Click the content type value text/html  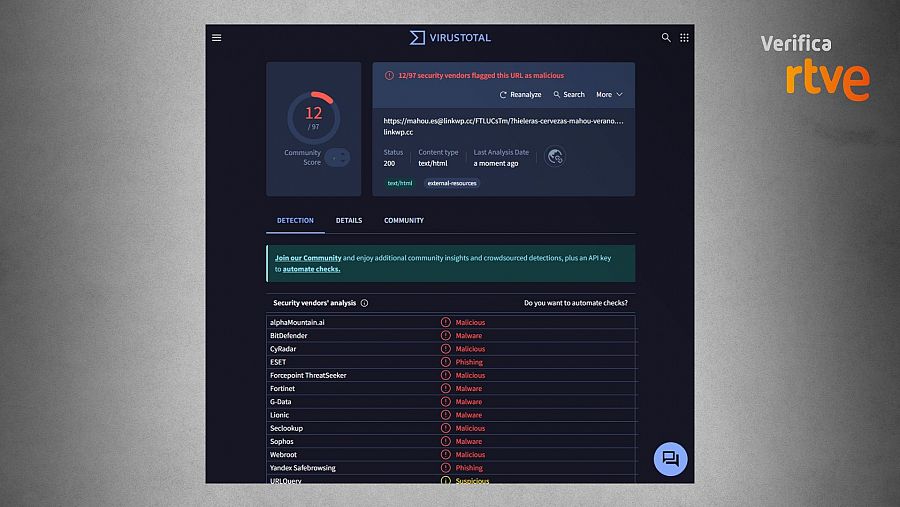click(x=433, y=164)
